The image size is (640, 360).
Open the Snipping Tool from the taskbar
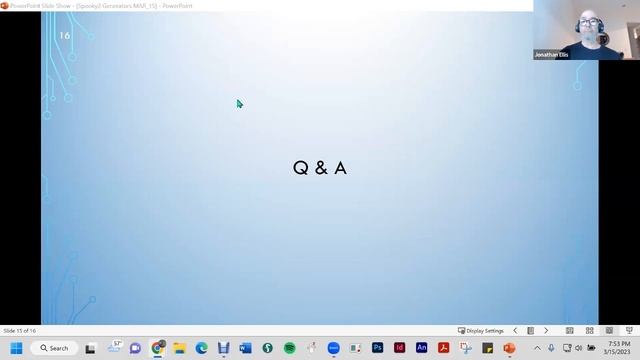(466, 348)
